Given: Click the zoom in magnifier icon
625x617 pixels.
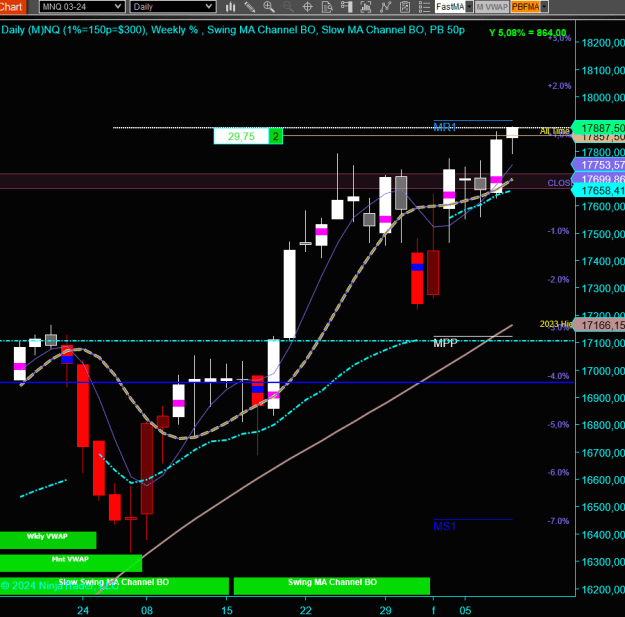Looking at the screenshot, I should (x=269, y=7).
